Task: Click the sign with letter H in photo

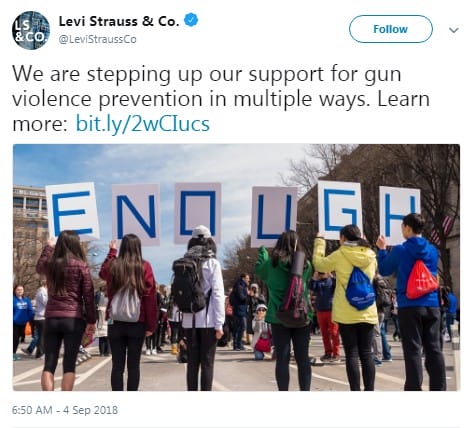Action: pyautogui.click(x=399, y=215)
